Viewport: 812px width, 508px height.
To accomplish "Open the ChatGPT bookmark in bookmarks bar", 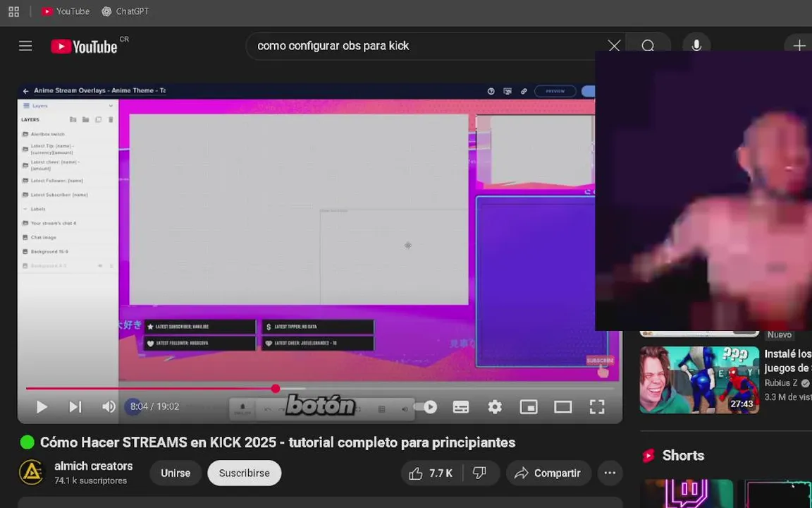I will [x=126, y=11].
